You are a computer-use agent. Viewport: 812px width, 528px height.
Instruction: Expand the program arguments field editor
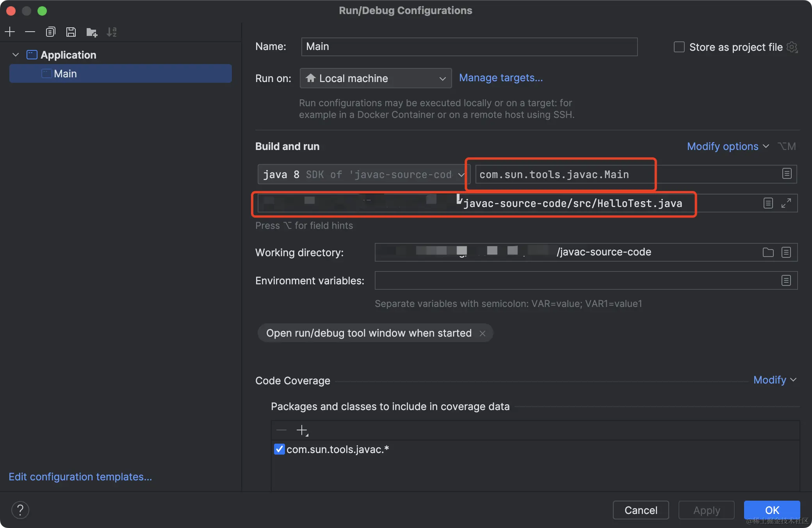click(786, 203)
